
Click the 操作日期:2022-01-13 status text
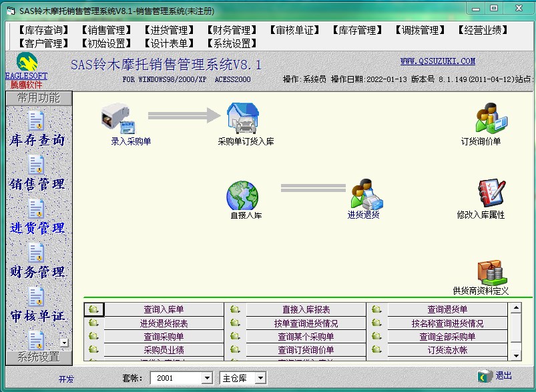pyautogui.click(x=369, y=79)
